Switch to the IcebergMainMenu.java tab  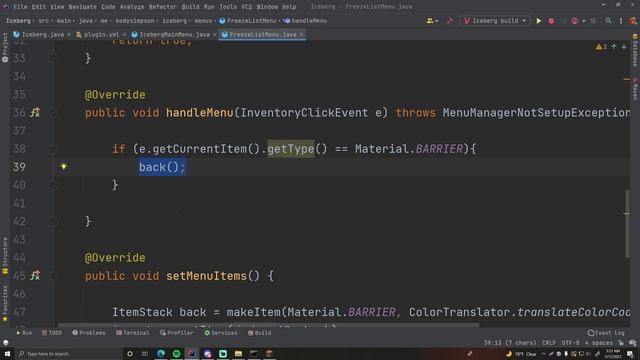click(x=174, y=35)
